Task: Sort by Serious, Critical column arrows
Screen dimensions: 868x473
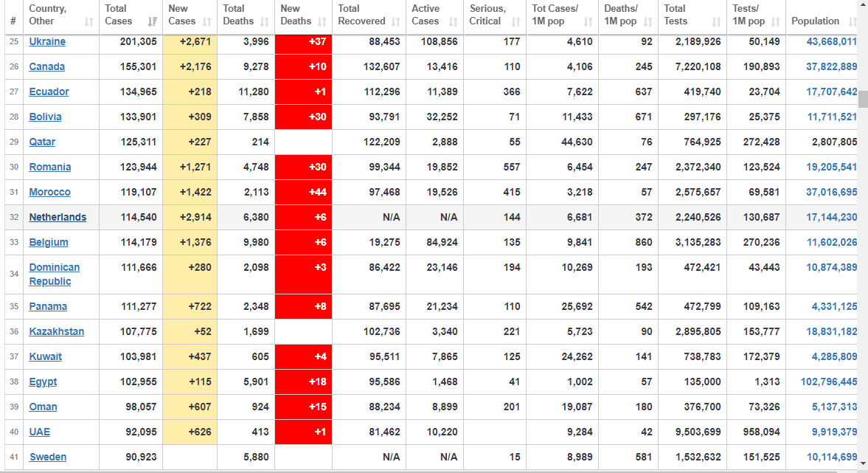Action: pos(516,21)
